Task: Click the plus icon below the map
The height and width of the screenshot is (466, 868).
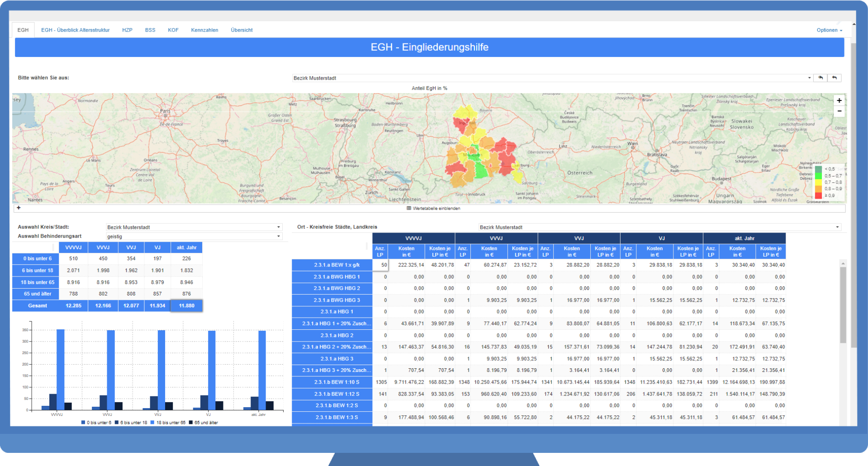Action: coord(19,208)
